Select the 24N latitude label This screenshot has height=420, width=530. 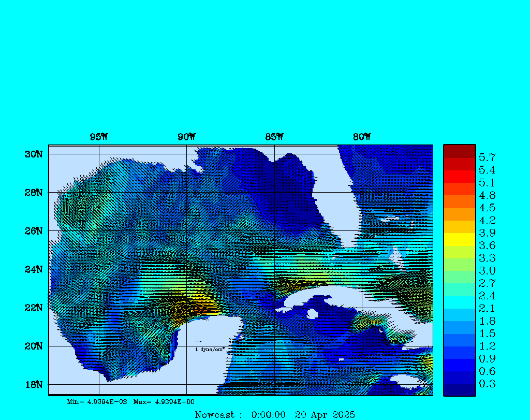[x=33, y=269]
